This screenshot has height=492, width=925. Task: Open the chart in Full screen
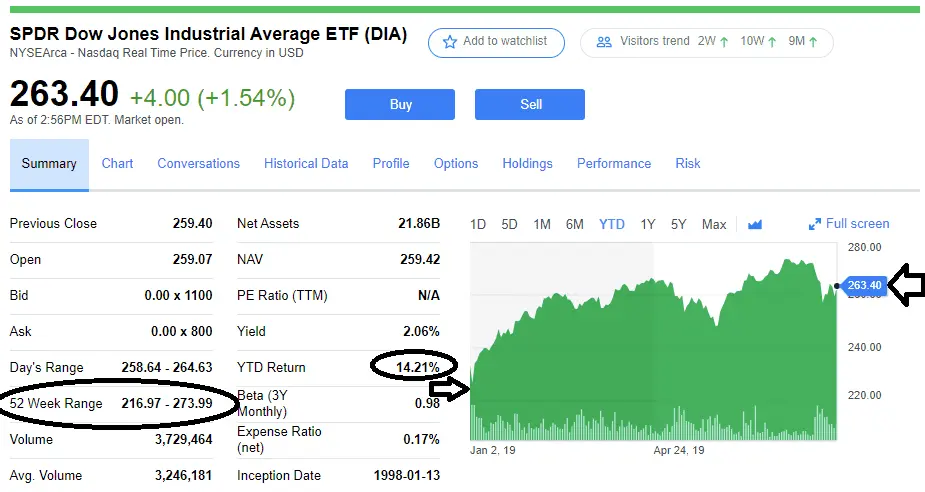[x=849, y=224]
